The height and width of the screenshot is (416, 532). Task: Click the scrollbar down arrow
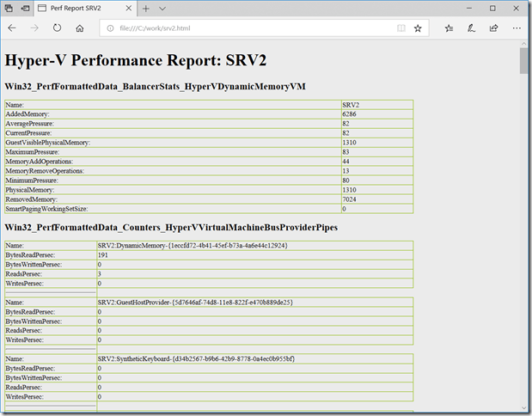pos(523,407)
